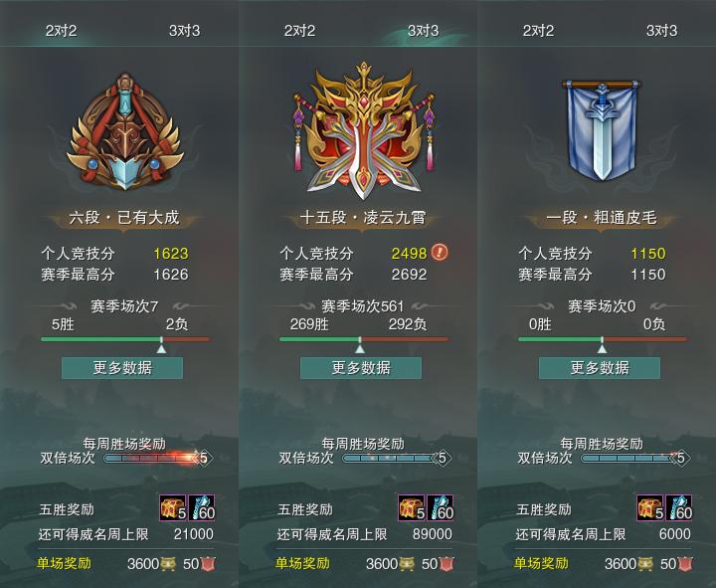This screenshot has height=588, width=716.
Task: Click the gold coin icon next to 3600 in the middle panel
Action: [x=407, y=564]
